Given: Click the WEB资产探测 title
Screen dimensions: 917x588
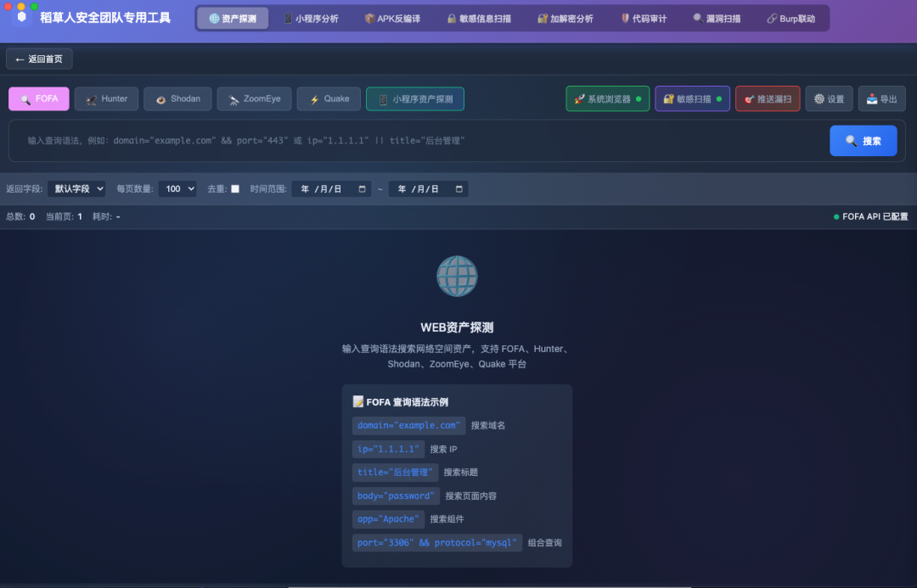Looking at the screenshot, I should tap(458, 328).
